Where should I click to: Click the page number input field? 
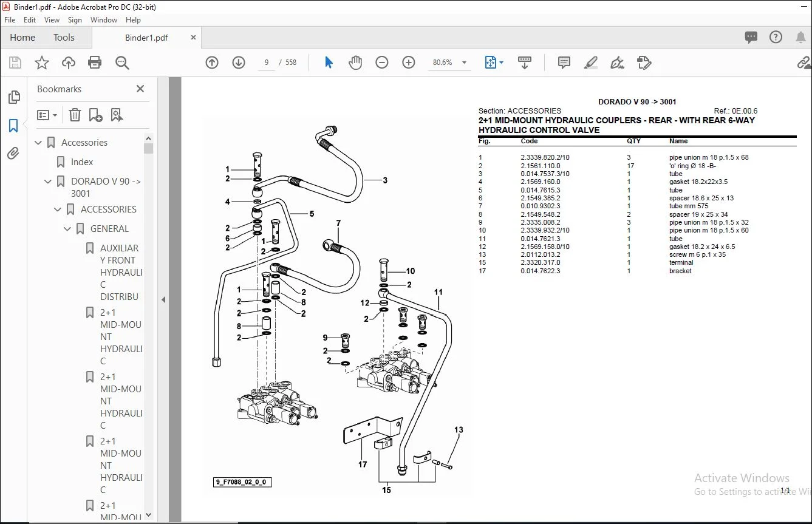267,63
